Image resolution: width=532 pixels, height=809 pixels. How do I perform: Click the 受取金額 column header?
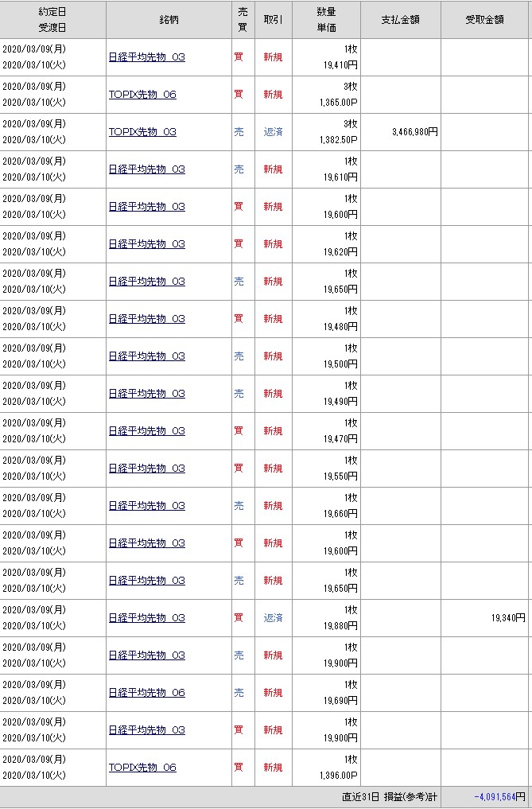click(x=484, y=20)
